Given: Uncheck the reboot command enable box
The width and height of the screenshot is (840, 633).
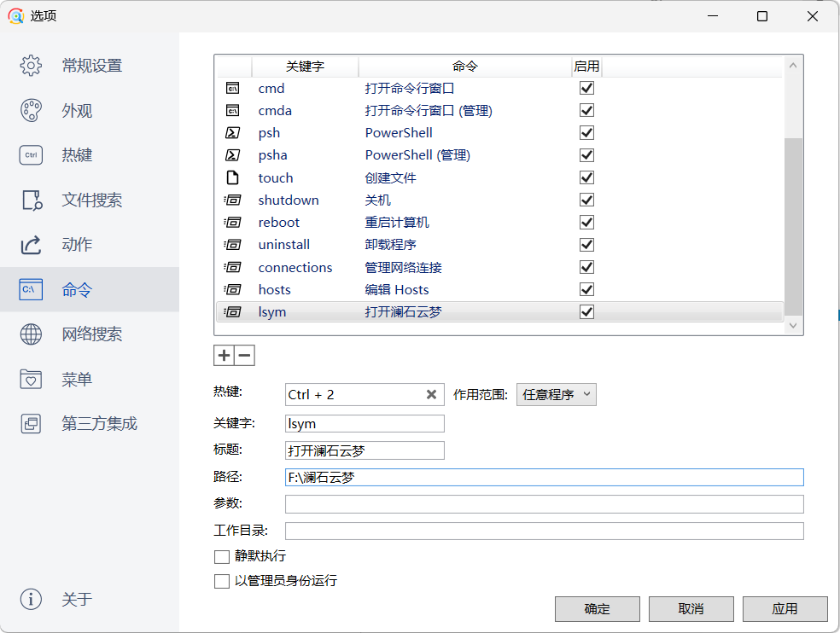Looking at the screenshot, I should click(x=586, y=223).
